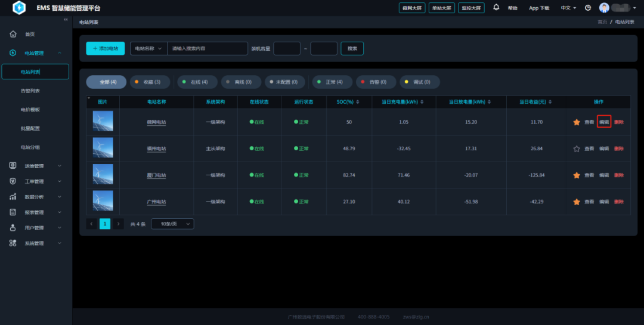Open 微网大屏 view

[412, 8]
